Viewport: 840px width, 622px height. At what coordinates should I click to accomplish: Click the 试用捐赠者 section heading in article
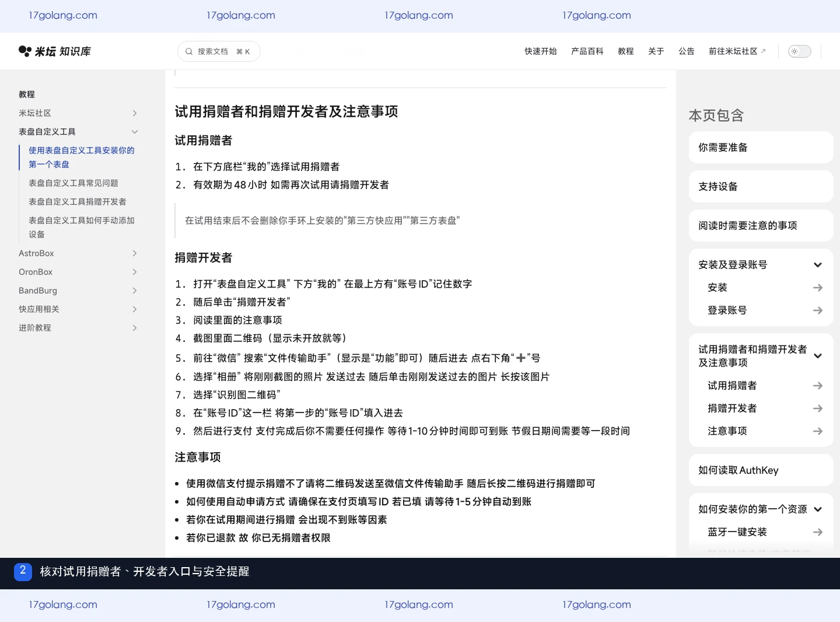(x=204, y=141)
